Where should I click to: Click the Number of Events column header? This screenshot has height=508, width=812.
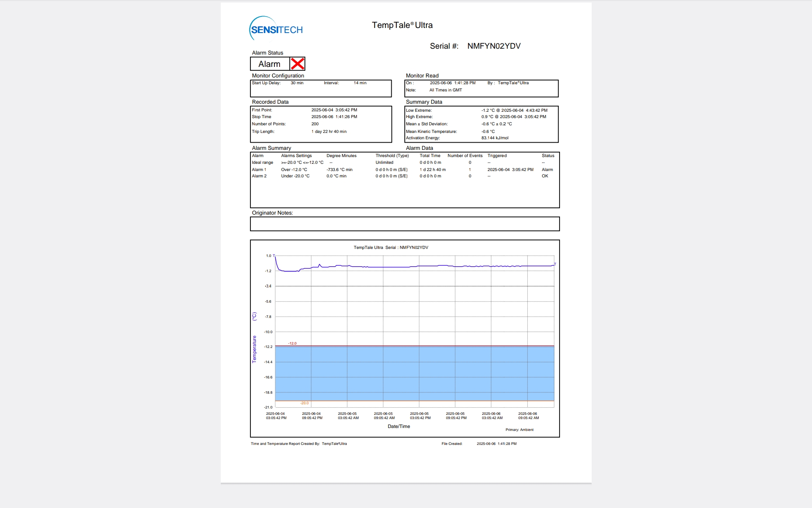click(465, 156)
